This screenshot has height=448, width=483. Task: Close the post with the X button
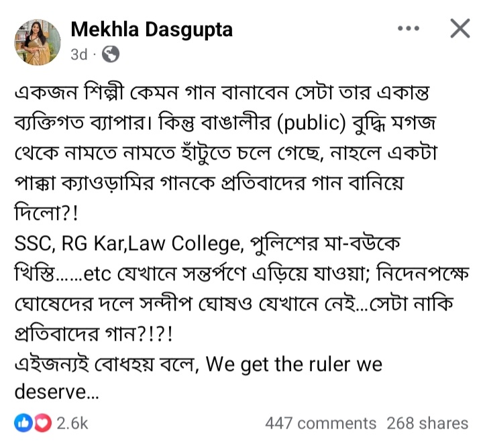pyautogui.click(x=460, y=29)
